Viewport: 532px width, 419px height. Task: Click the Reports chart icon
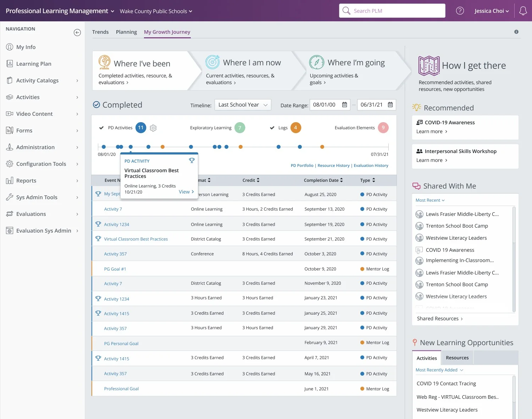[x=10, y=180]
